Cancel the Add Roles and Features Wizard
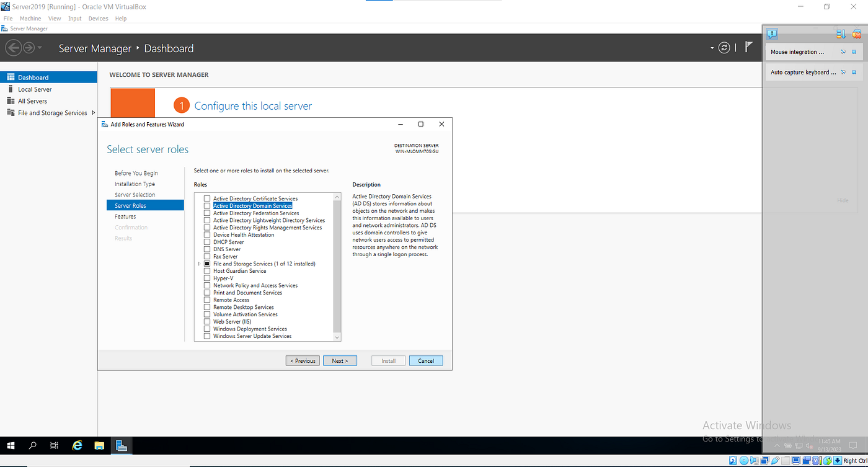The width and height of the screenshot is (868, 467). point(426,360)
